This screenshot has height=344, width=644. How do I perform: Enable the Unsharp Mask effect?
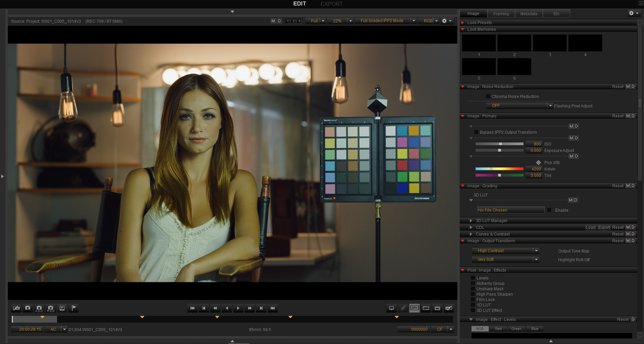point(473,289)
